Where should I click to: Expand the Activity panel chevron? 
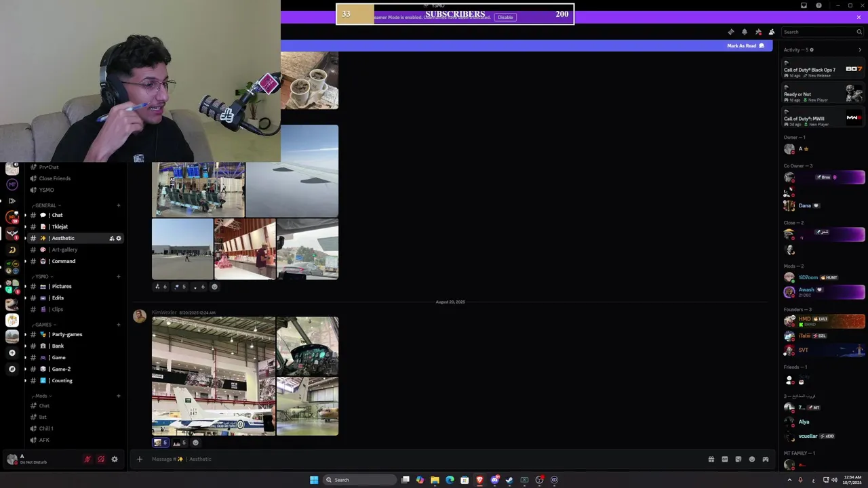(860, 49)
